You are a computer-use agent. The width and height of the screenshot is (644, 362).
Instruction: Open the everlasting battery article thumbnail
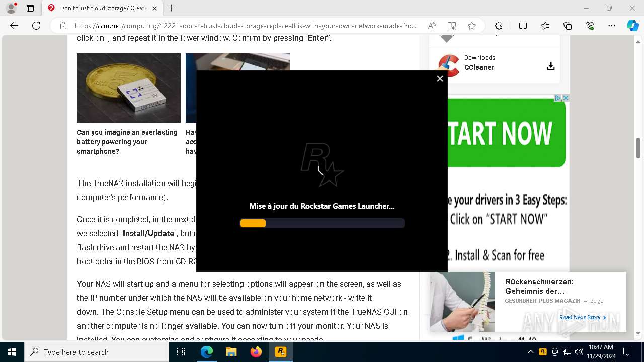tap(129, 88)
